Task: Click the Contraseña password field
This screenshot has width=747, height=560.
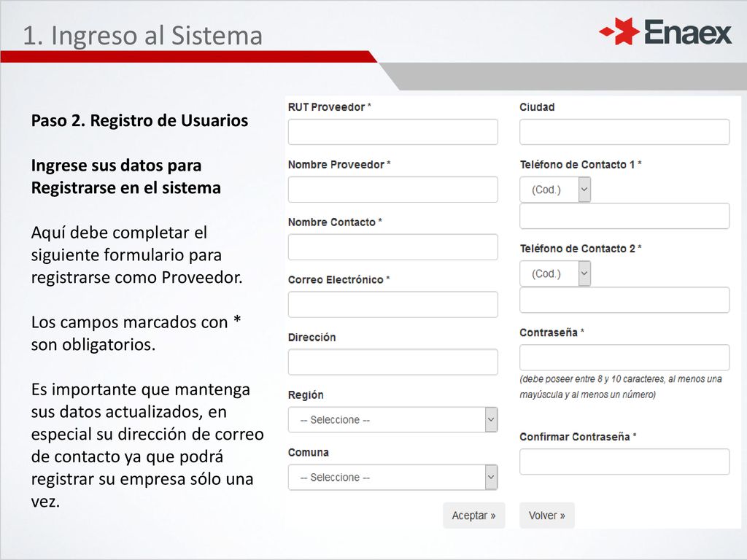Action: click(x=624, y=357)
